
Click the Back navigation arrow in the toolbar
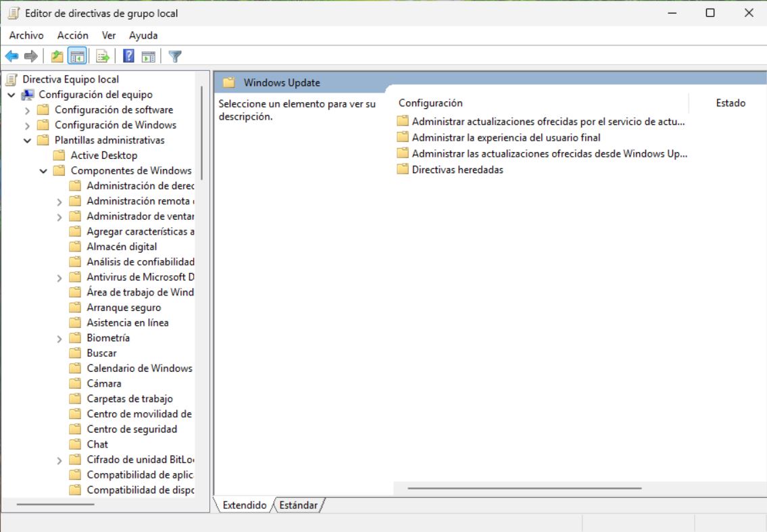pos(11,55)
